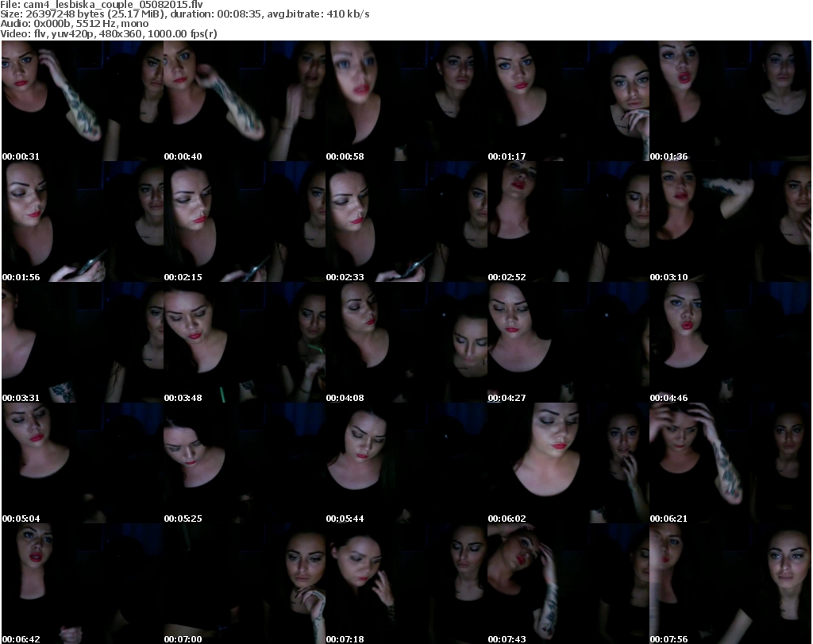Click the Audio info line showing 5512 Hz
Screen dimensions: 813x644
[74, 24]
